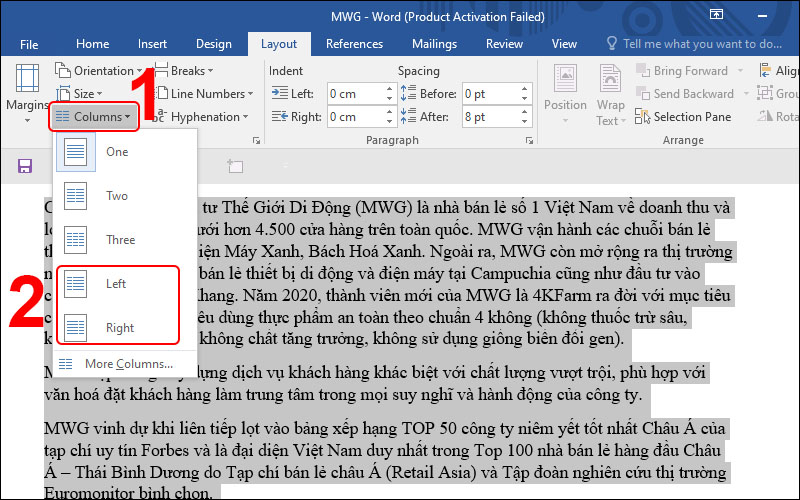Click the Indent Left icon
Viewport: 800px width, 500px height.
tap(280, 93)
